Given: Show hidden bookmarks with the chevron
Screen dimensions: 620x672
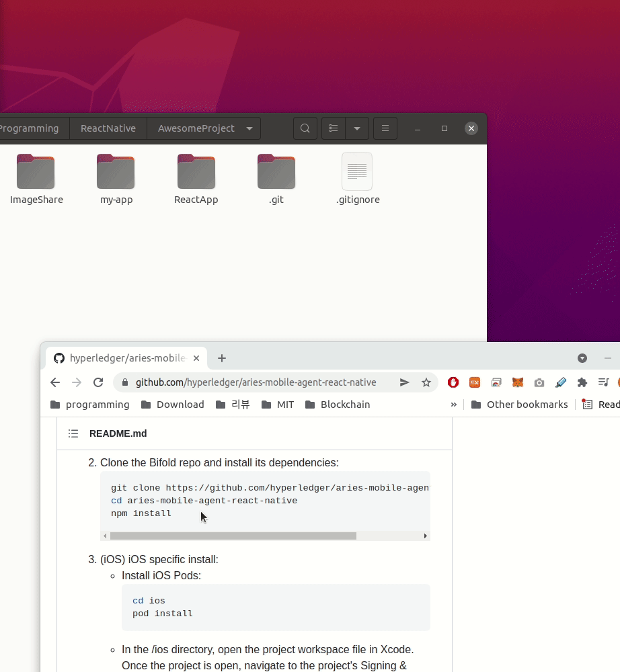Looking at the screenshot, I should pos(454,405).
